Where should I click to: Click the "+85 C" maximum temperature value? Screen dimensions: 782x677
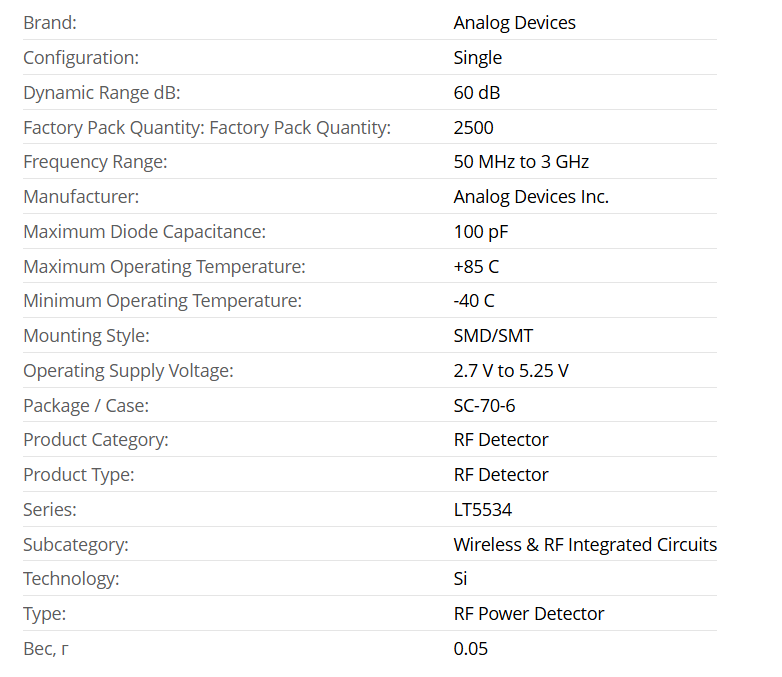476,267
